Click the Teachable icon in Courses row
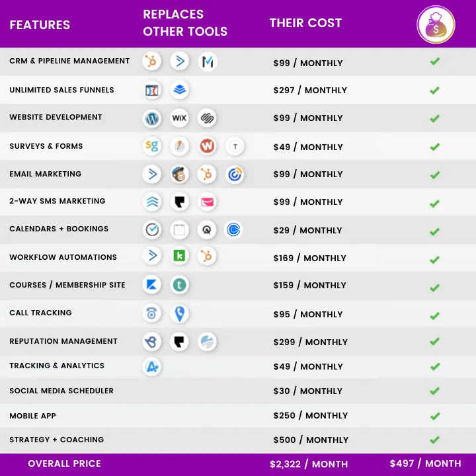Viewport: 476px width, 476px height. click(x=179, y=285)
